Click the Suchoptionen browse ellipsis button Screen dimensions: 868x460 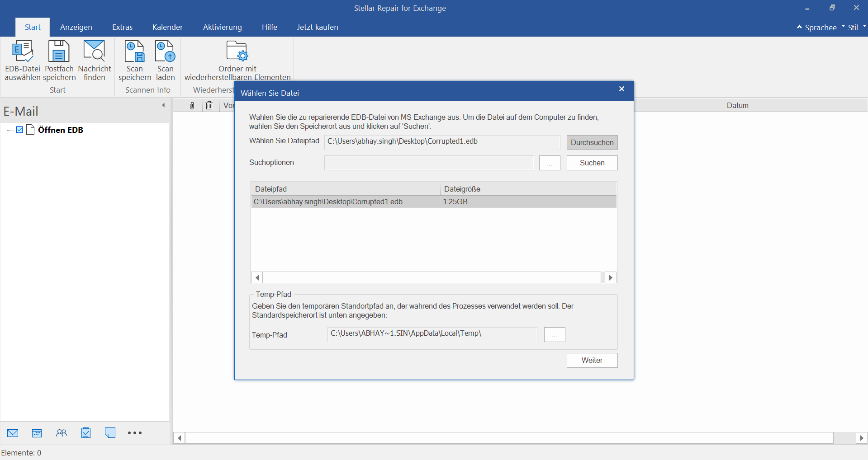click(550, 163)
